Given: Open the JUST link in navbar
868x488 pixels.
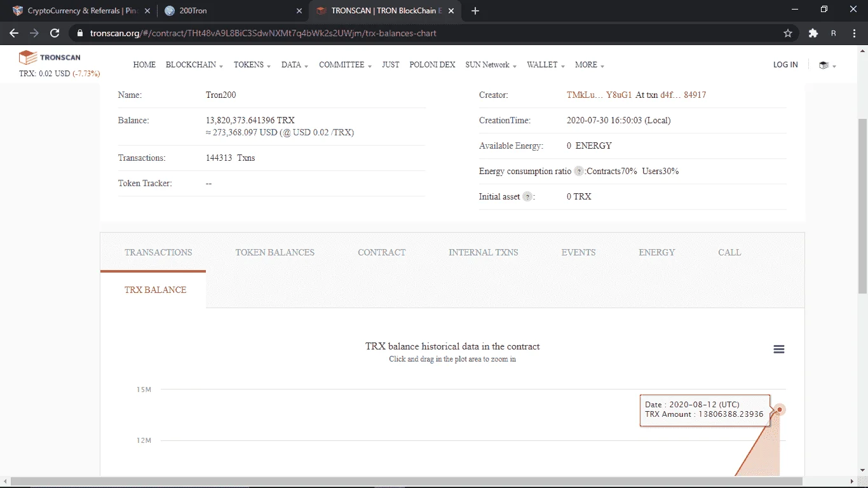Looking at the screenshot, I should (391, 65).
